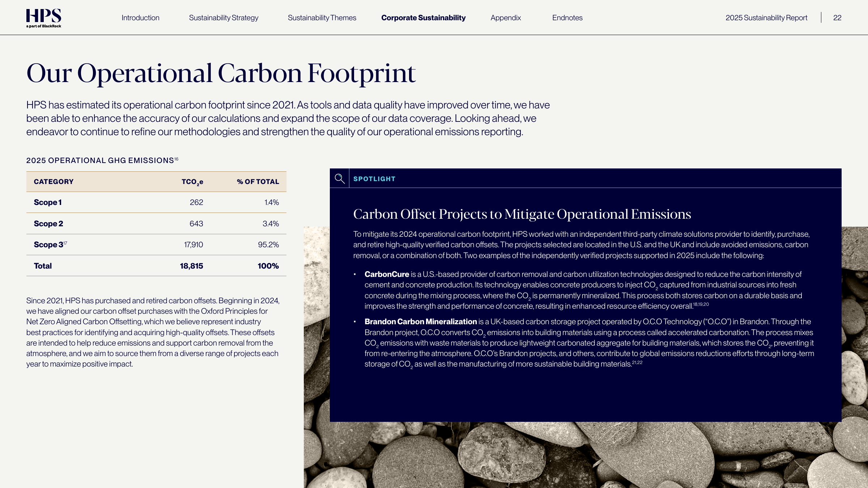Click the 2025 Sustainability Report label
This screenshot has width=868, height=488.
[766, 18]
